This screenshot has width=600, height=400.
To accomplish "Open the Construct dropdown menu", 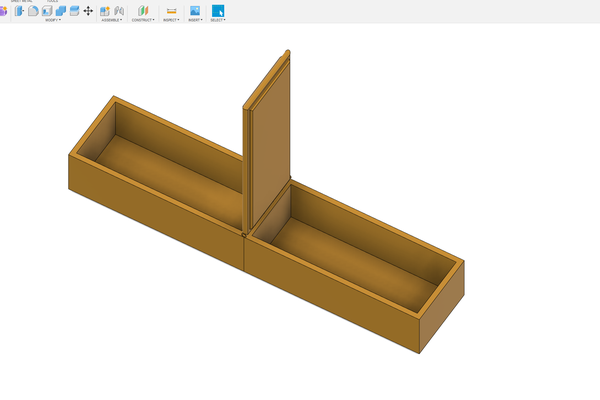I will pyautogui.click(x=143, y=20).
